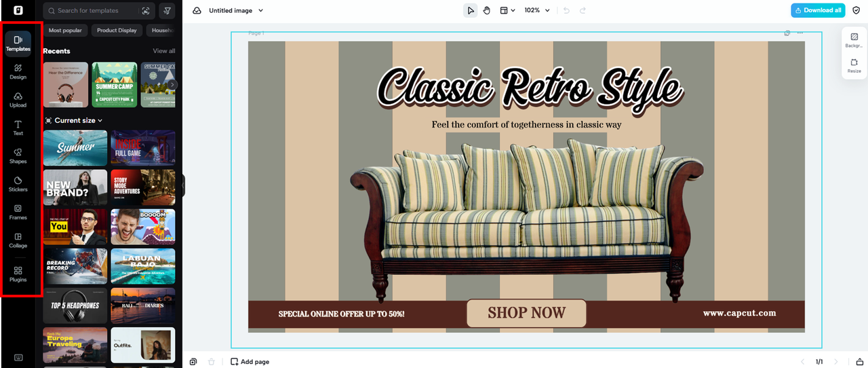Go to the next page arrow

click(835, 362)
